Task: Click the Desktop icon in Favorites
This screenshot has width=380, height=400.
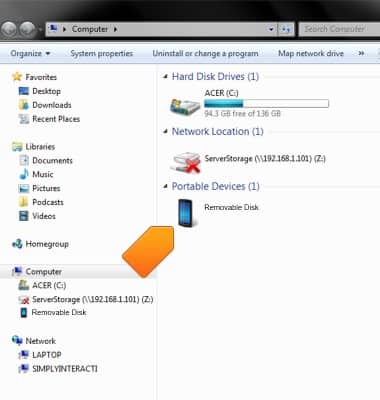Action: (x=24, y=91)
